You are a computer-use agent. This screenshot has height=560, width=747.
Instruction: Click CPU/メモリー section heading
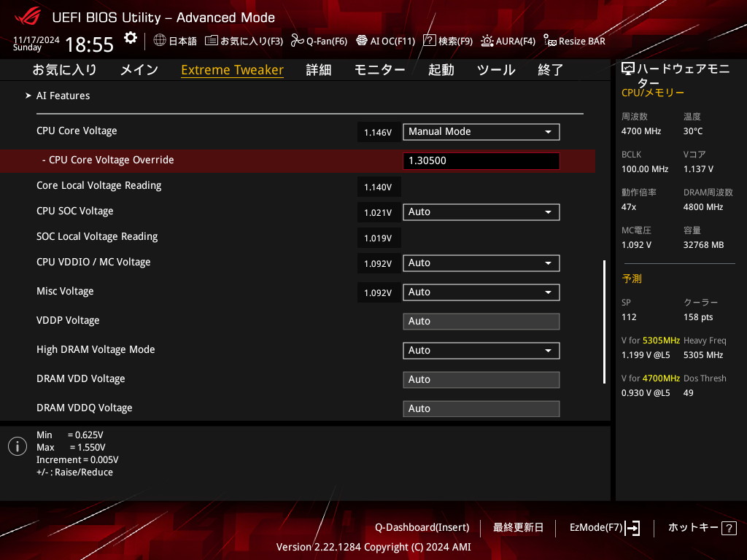tap(653, 93)
